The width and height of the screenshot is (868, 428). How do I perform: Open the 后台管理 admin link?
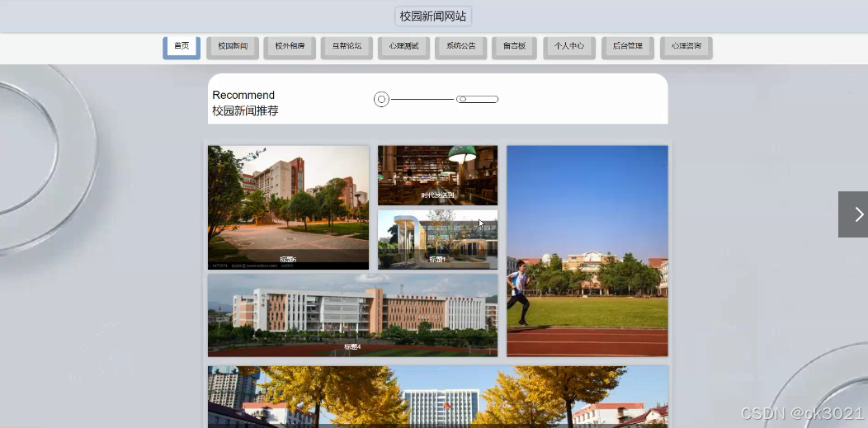[x=628, y=47]
